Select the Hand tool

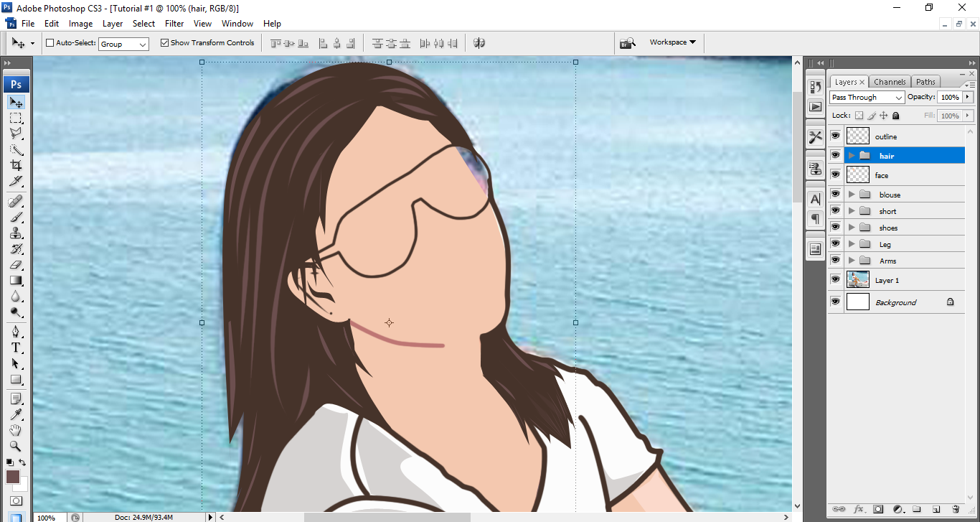click(16, 430)
